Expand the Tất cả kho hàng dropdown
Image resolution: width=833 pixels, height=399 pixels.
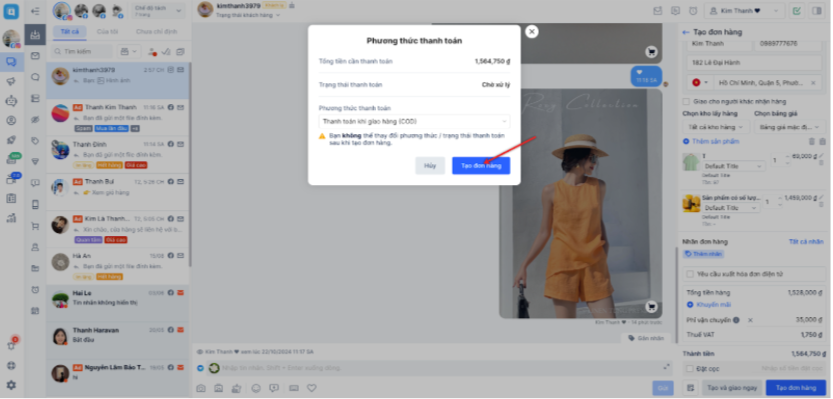pyautogui.click(x=716, y=127)
